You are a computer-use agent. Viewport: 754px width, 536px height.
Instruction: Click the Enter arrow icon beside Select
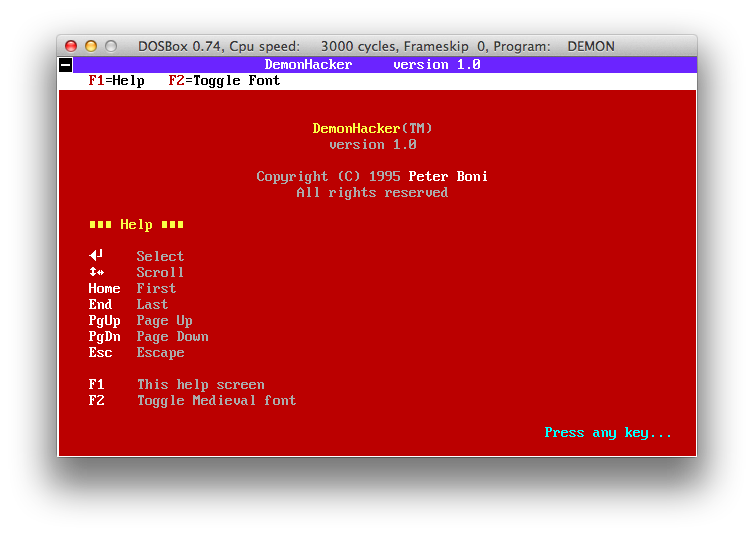tap(96, 255)
